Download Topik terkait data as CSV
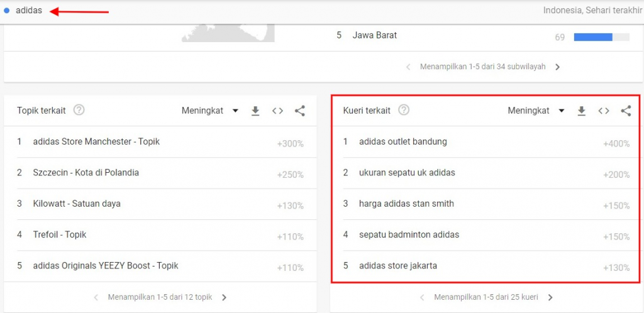 pos(255,111)
